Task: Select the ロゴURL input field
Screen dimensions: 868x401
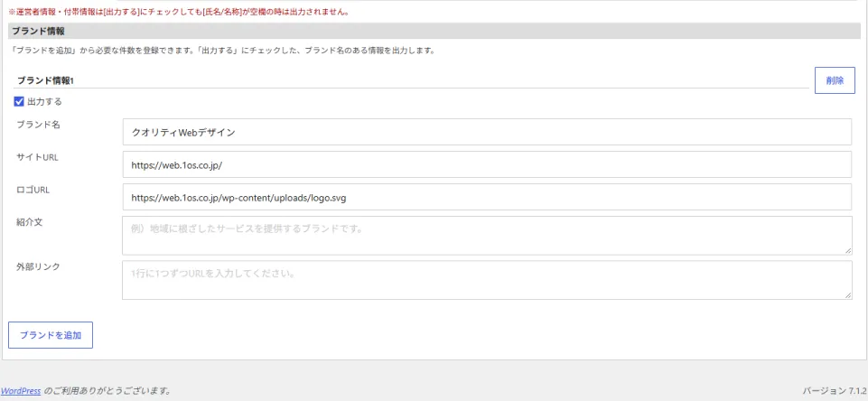Action: [487, 197]
